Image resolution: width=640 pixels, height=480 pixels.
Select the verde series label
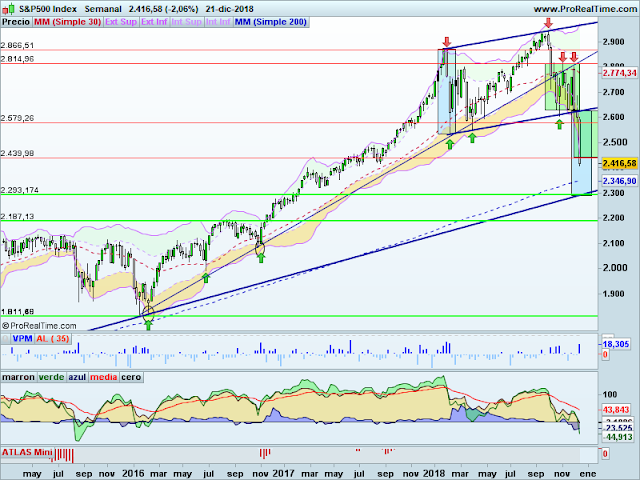(x=51, y=377)
